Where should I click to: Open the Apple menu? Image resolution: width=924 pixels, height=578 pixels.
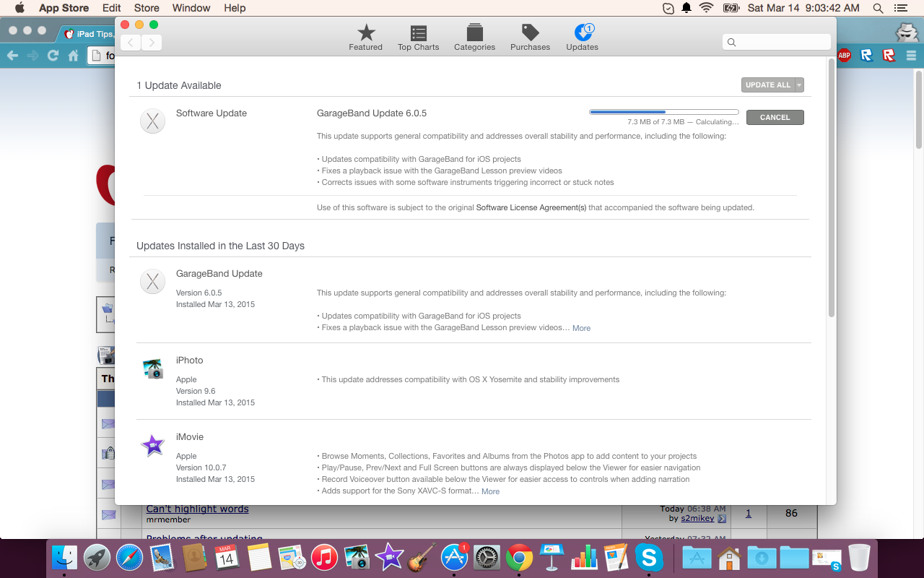pyautogui.click(x=19, y=8)
